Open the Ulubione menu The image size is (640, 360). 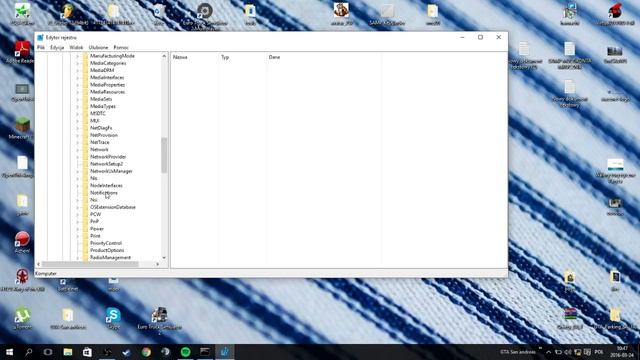pos(98,47)
